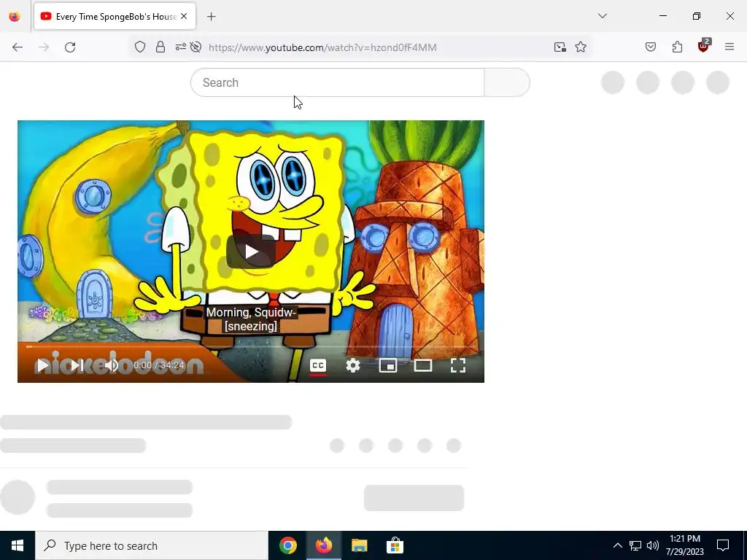This screenshot has width=747, height=560.
Task: Open tracking protection shield icon
Action: click(x=139, y=47)
